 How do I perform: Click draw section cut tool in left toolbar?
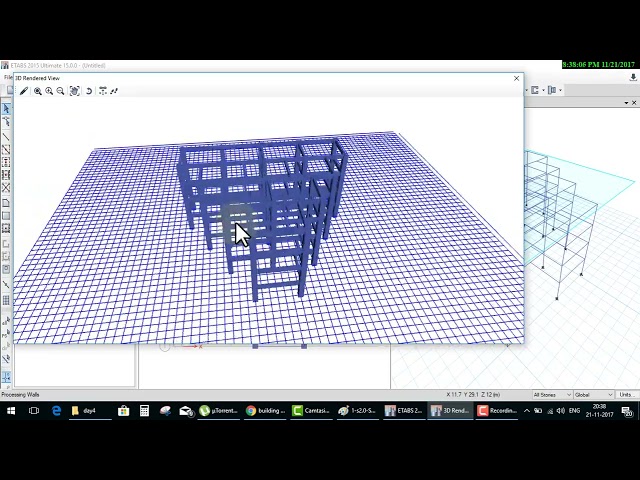point(6,284)
